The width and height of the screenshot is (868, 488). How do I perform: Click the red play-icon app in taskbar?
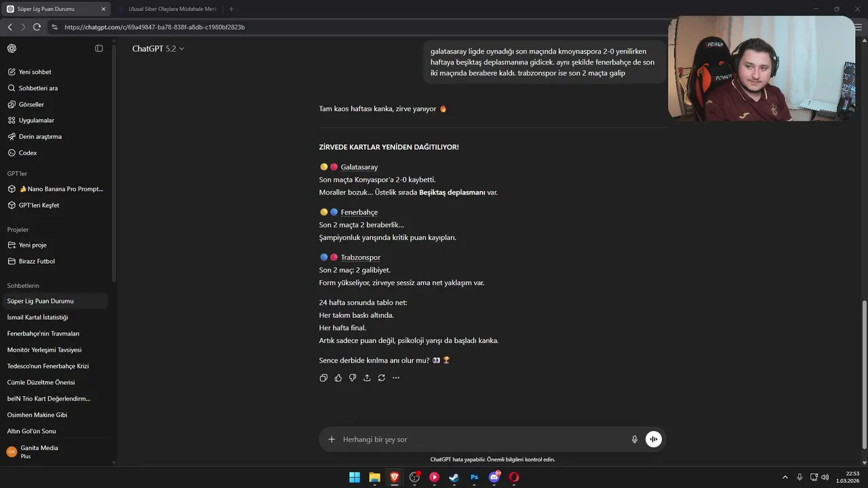coord(434,477)
